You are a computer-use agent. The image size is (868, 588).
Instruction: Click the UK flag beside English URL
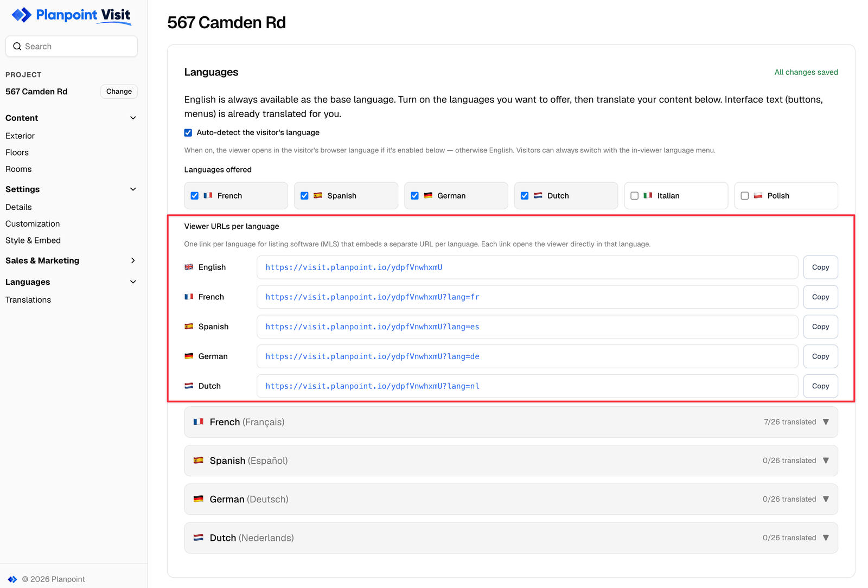(189, 267)
